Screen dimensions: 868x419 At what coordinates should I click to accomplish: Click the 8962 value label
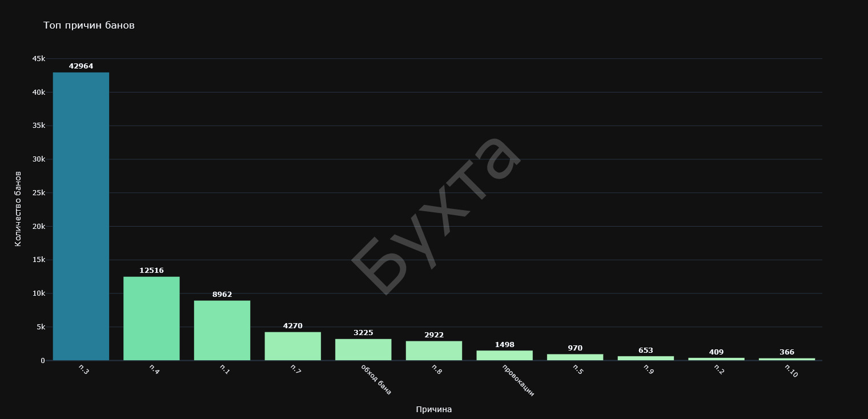pos(222,295)
